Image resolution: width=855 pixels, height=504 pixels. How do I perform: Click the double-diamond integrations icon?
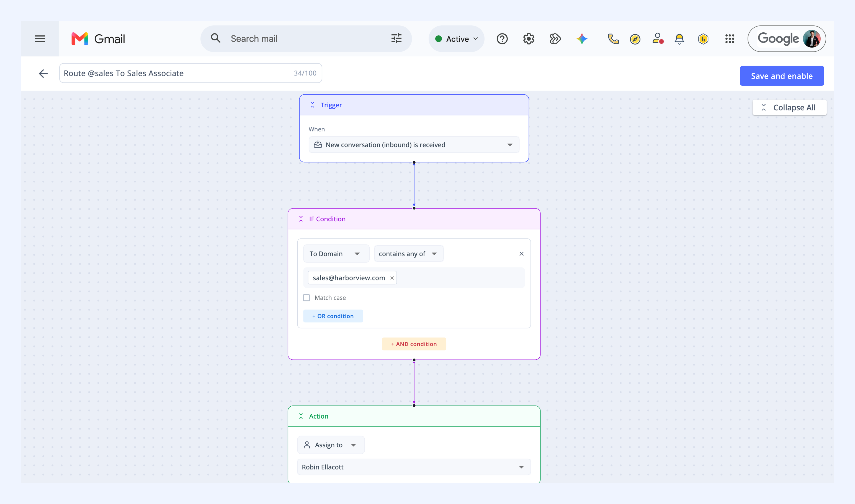[x=555, y=39]
